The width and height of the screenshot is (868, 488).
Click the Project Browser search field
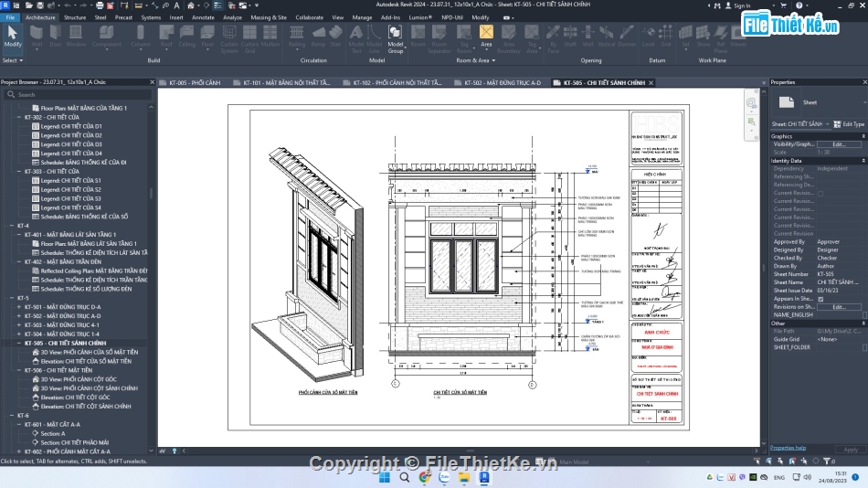[x=78, y=95]
